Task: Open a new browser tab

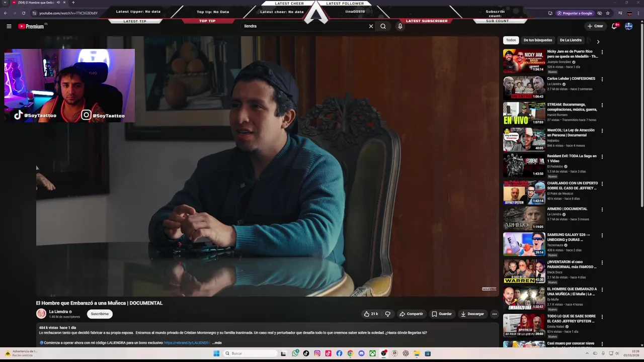Action: coord(73,3)
